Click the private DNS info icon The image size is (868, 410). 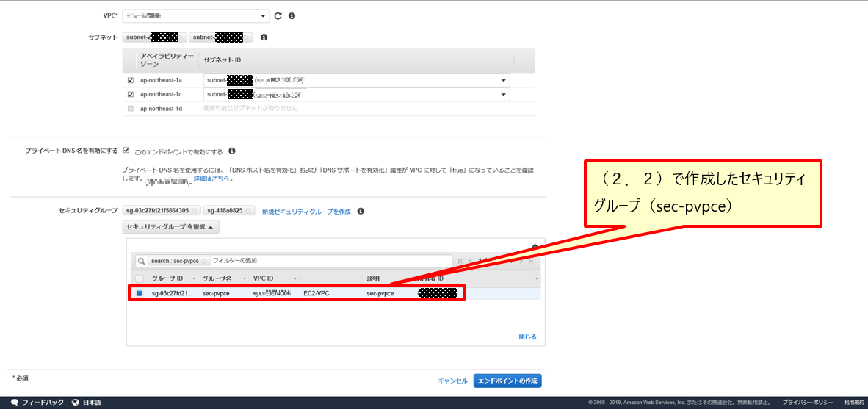click(x=232, y=151)
